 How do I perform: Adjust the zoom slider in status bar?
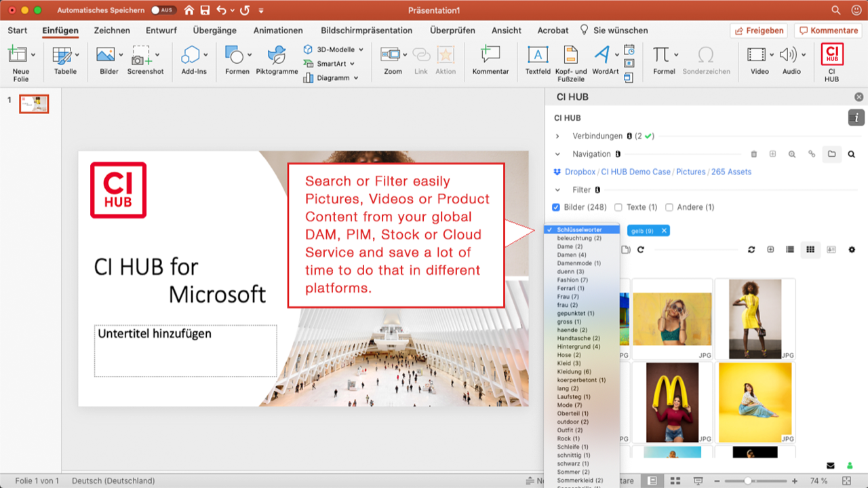click(x=747, y=481)
